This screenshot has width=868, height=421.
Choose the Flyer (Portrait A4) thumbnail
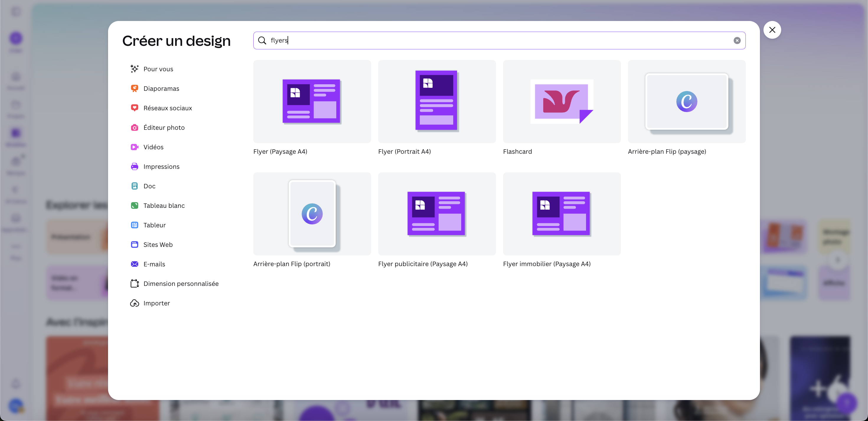click(x=437, y=101)
